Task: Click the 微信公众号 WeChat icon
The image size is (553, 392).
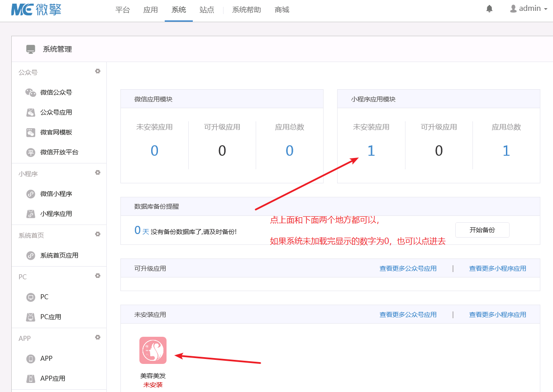Action: [x=30, y=92]
